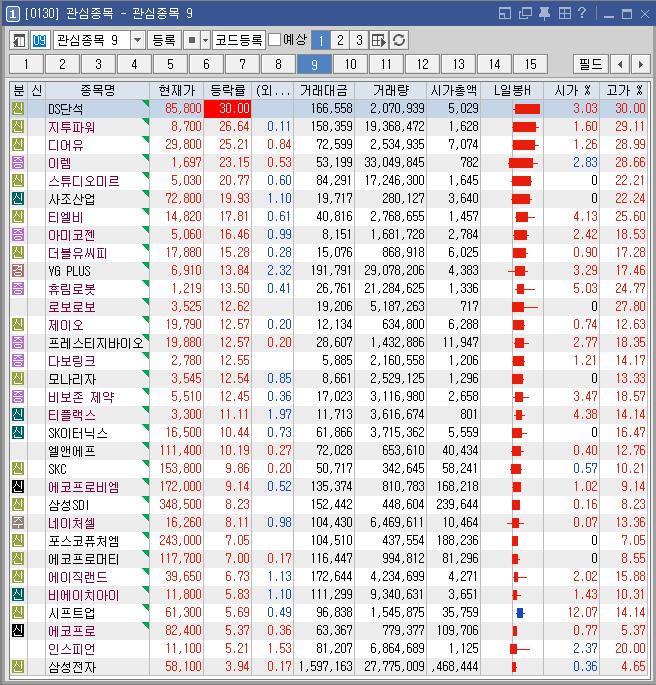Click the daily candle bar of DS단석
Viewport: 656px width, 685px height.
pos(526,109)
